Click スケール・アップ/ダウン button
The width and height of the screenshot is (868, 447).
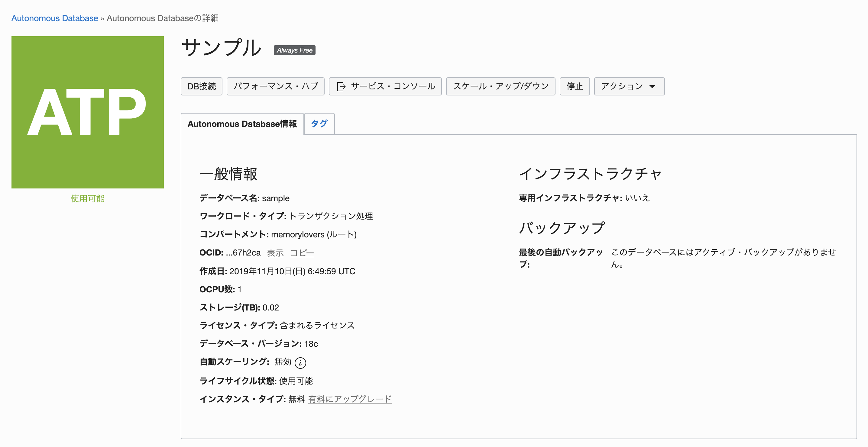click(500, 87)
